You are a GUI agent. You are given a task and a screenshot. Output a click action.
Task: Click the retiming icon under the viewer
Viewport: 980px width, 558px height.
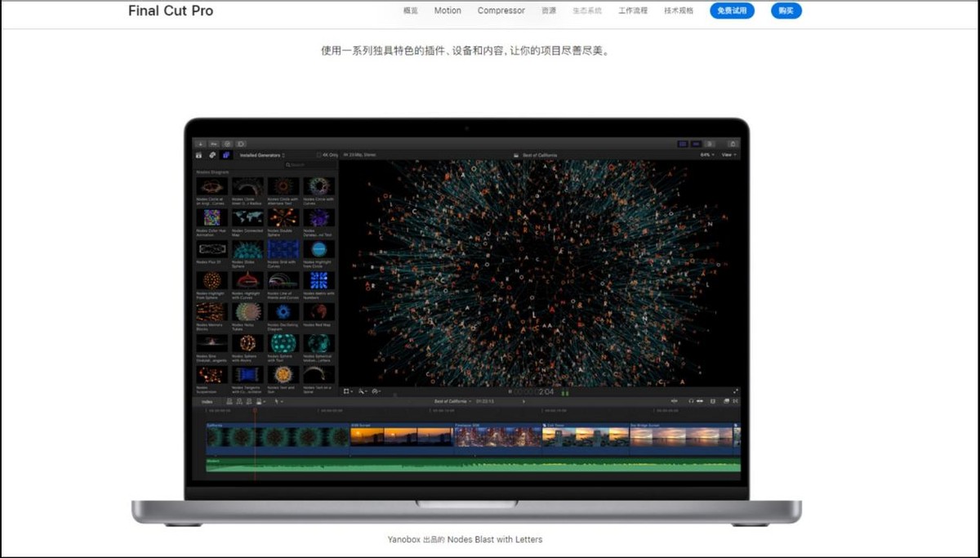point(373,391)
